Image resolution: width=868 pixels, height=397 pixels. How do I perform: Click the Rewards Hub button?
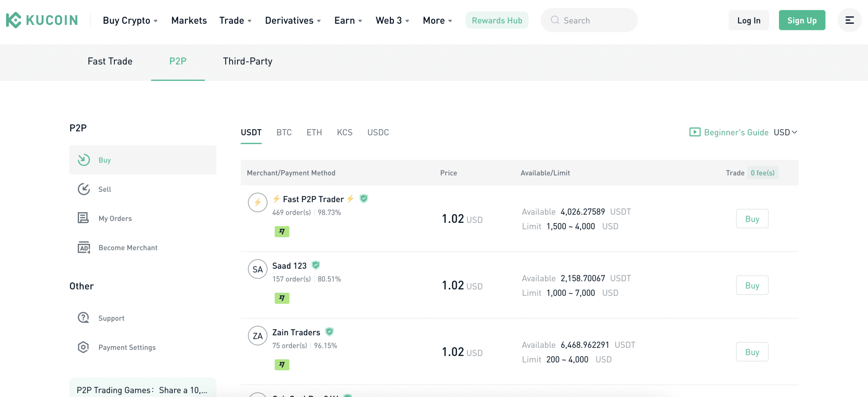pos(497,20)
